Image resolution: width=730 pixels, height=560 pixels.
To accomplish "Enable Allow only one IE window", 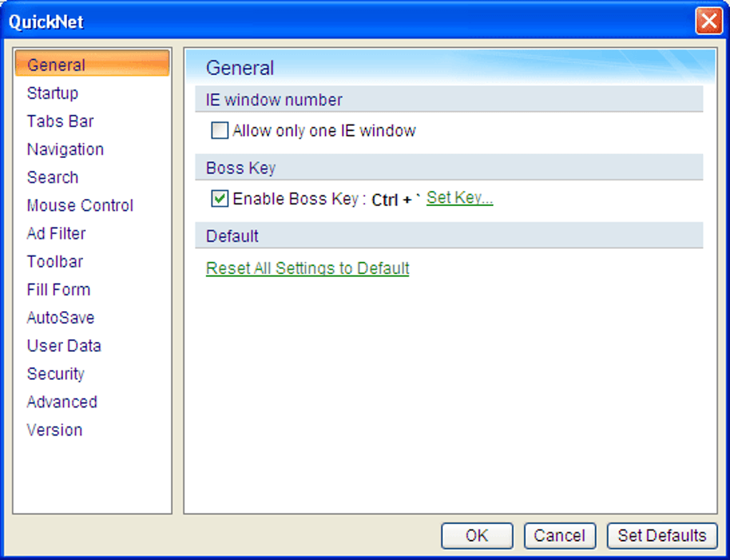I will click(220, 131).
